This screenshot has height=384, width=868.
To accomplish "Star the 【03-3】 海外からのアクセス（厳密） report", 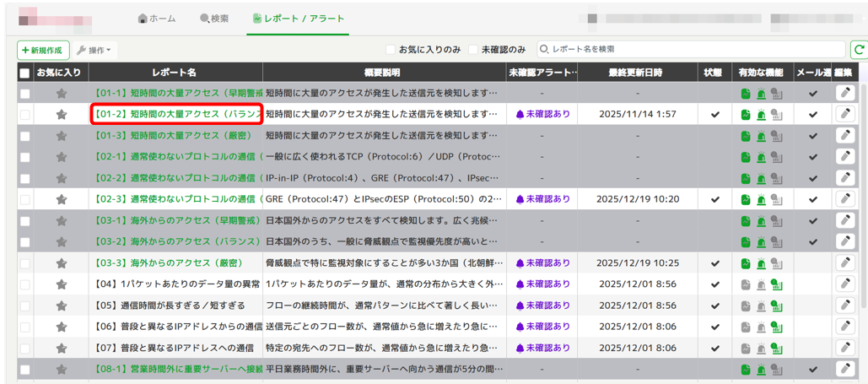I will [x=62, y=262].
